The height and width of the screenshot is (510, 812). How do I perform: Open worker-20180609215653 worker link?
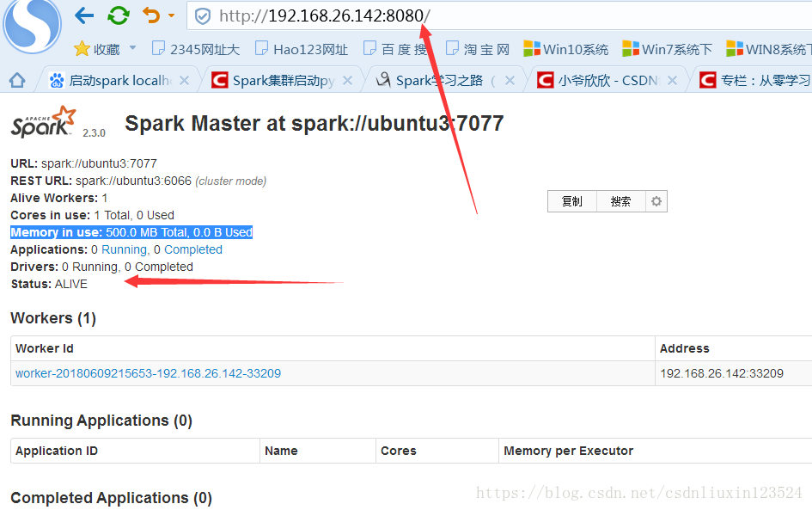[148, 374]
